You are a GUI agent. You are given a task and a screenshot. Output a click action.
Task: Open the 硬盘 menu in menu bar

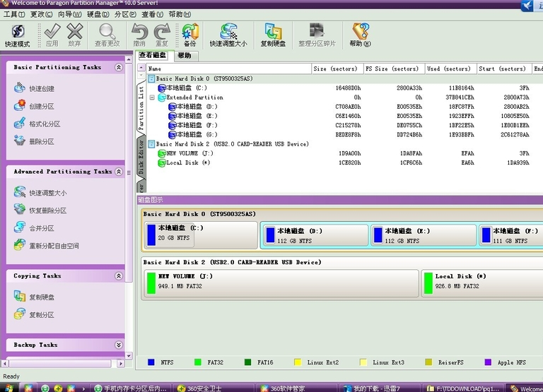(98, 14)
